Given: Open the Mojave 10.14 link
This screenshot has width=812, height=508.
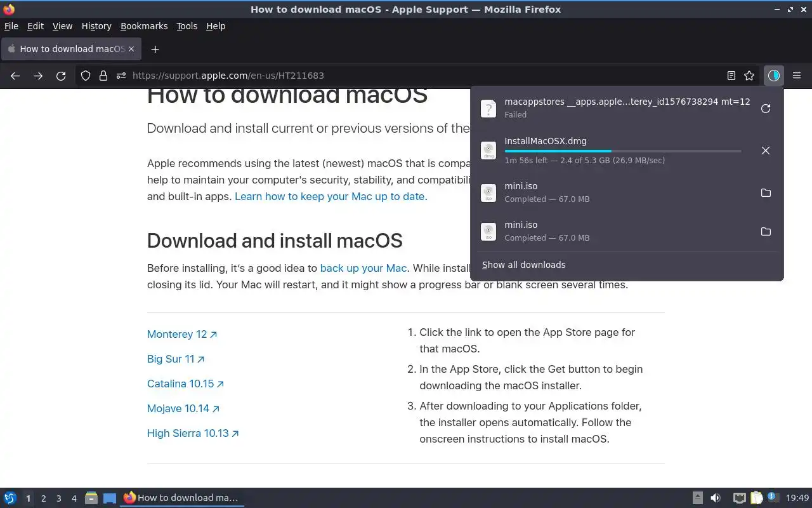Looking at the screenshot, I should (183, 408).
